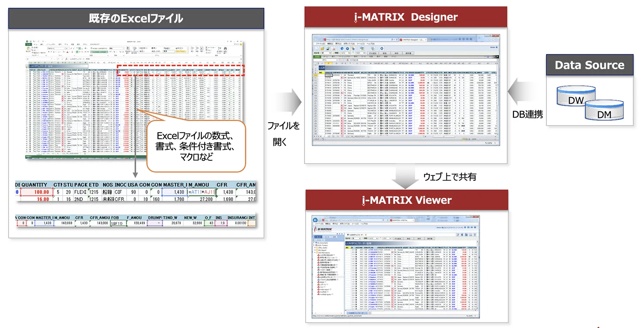Click the last gray button in Viewer toolbar

pyautogui.click(x=430, y=238)
